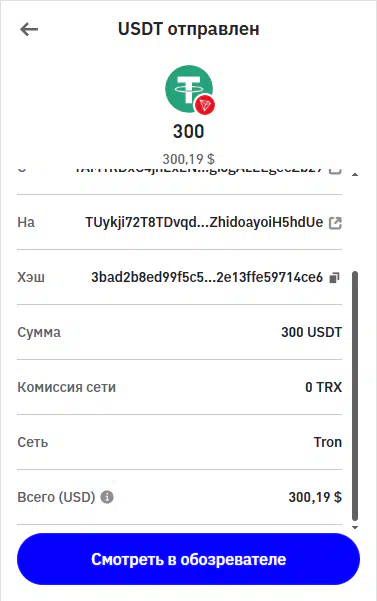Click the 300,19 $ total value
This screenshot has width=377, height=601.
315,497
